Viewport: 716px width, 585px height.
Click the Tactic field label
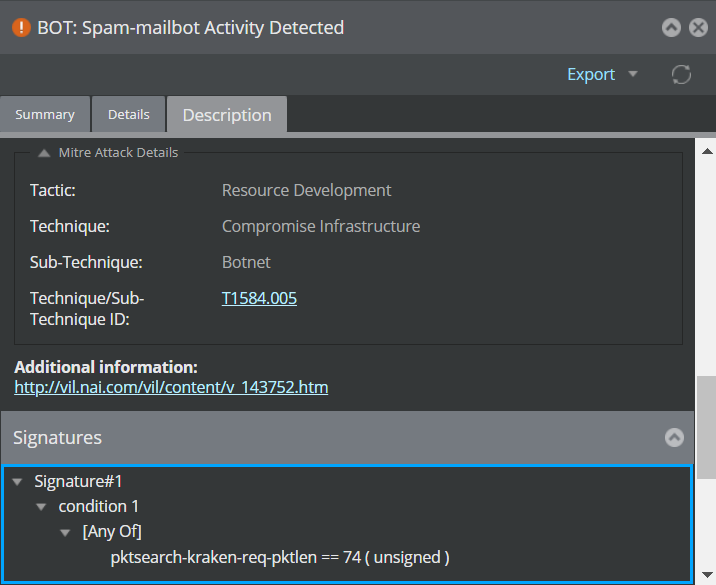point(53,190)
